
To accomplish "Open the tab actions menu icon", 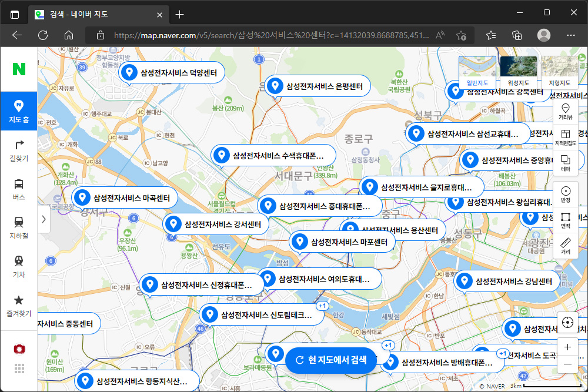I will click(x=15, y=15).
